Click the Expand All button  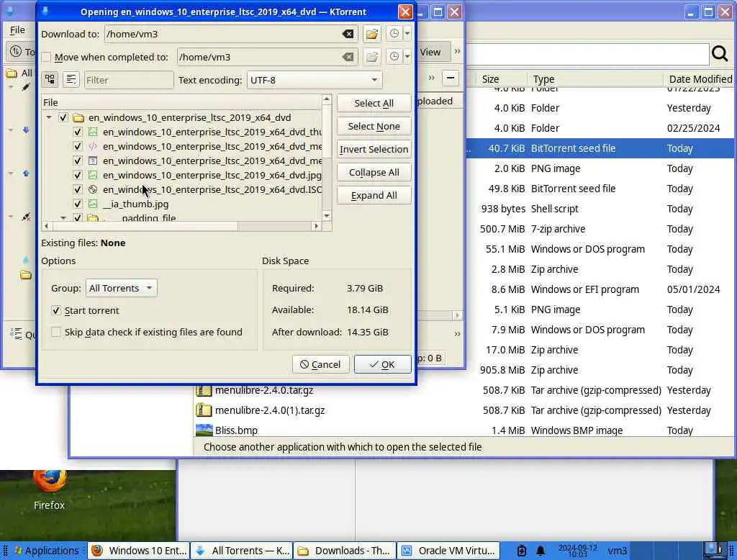[374, 196]
